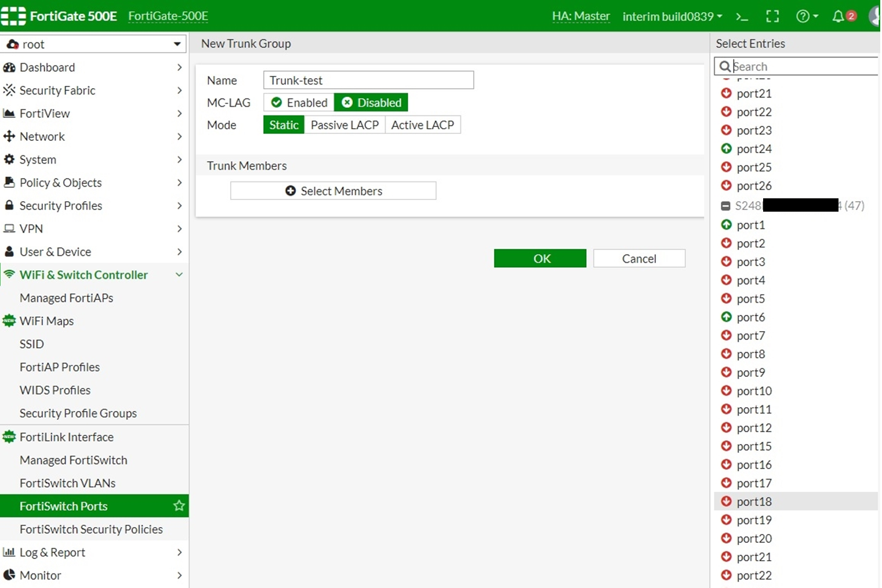Screen dimensions: 882x588
Task: Click the fullscreen toggle icon
Action: click(772, 17)
